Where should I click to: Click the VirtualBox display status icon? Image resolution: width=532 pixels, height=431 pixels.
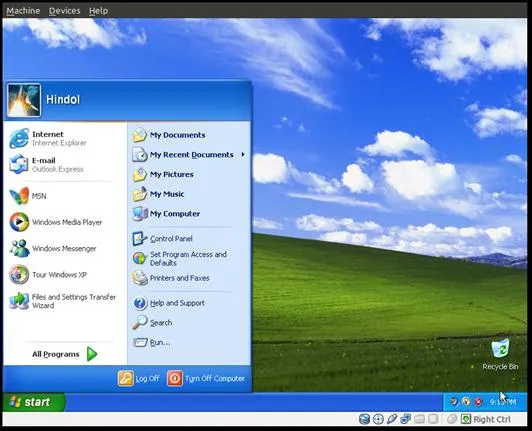(433, 419)
